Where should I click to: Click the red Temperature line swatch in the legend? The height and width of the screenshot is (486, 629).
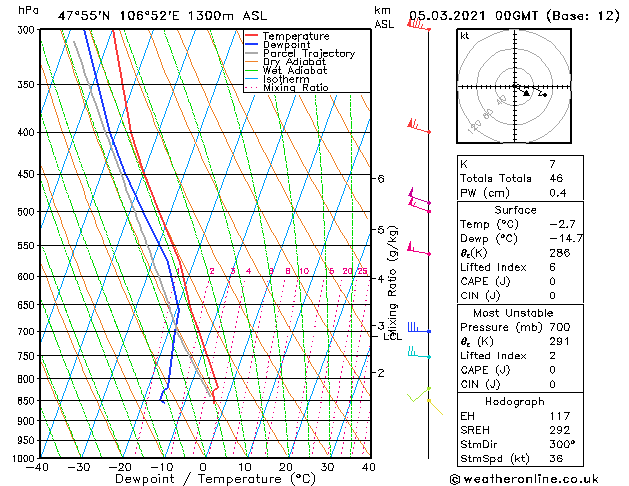251,36
